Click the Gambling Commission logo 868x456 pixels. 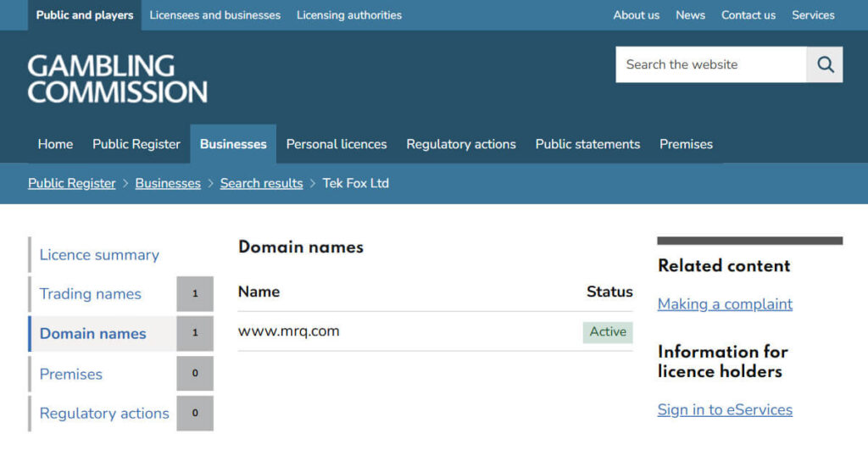click(x=117, y=79)
